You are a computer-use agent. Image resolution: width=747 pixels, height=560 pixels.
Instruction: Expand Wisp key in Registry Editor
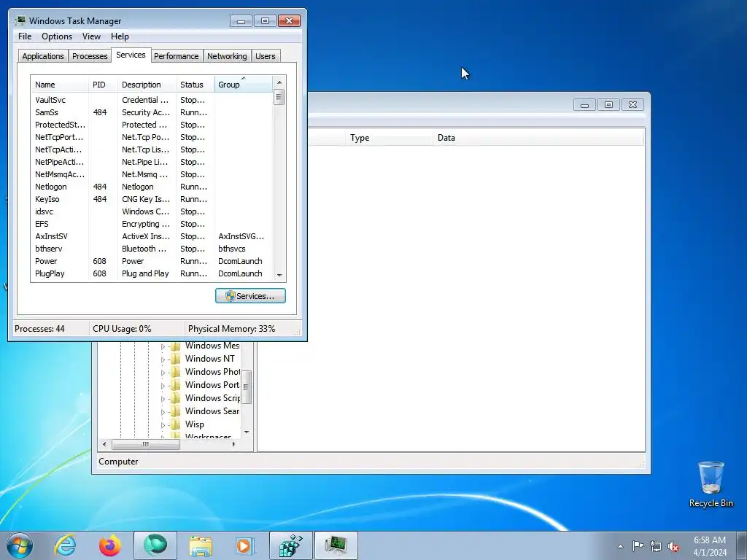[x=163, y=425]
